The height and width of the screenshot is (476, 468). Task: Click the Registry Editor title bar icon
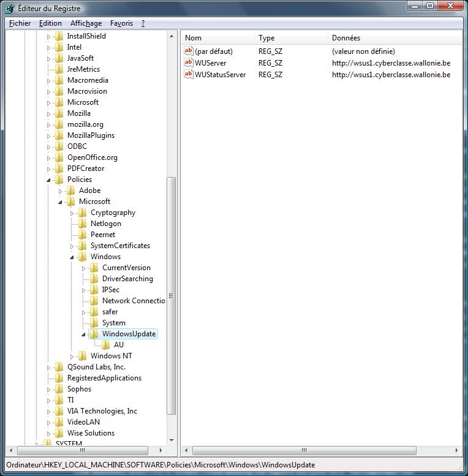pyautogui.click(x=10, y=9)
